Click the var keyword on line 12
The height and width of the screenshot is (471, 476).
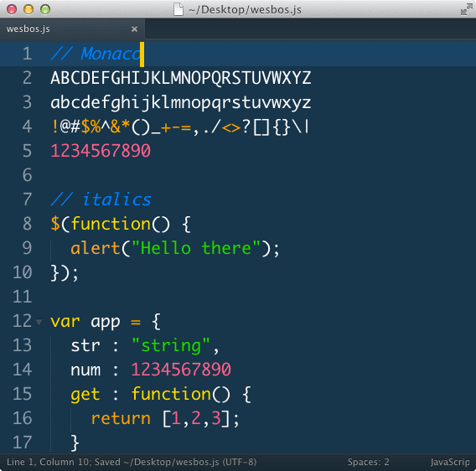click(65, 322)
